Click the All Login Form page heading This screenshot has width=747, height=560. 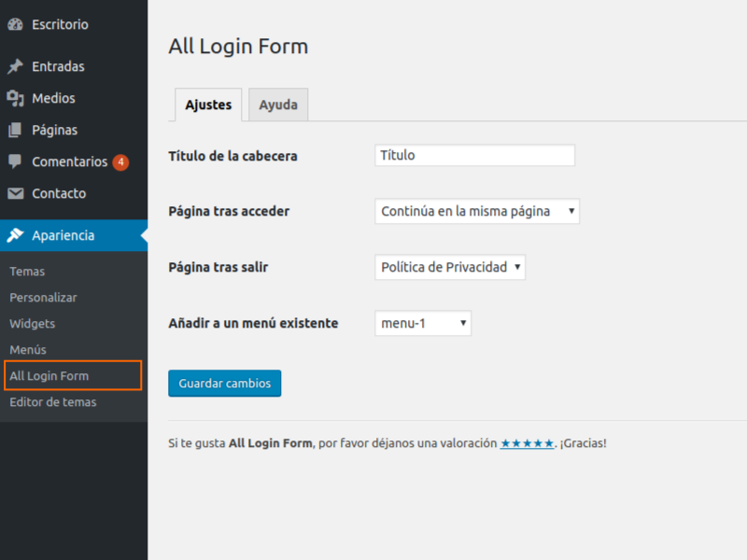click(x=238, y=47)
